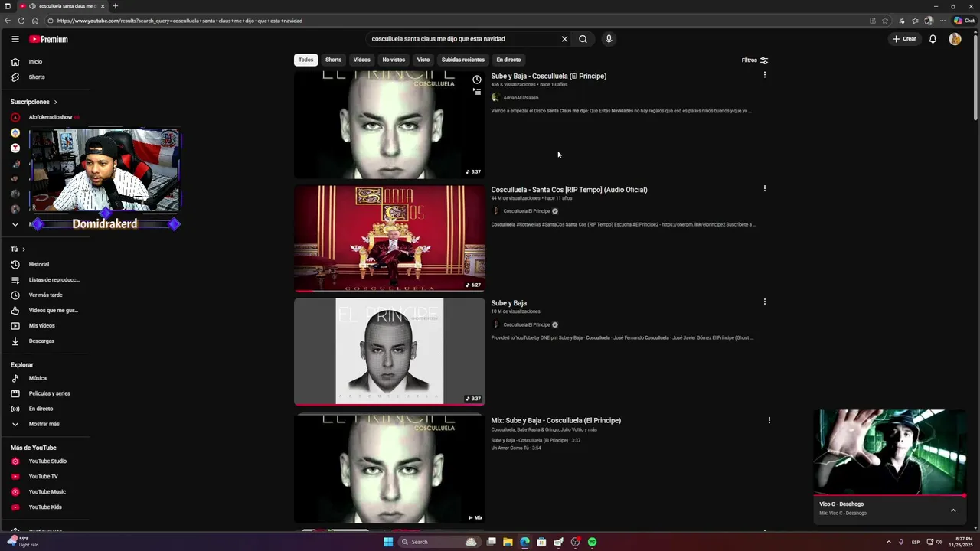Open the YouTube hamburger guide menu
The image size is (980, 551).
pyautogui.click(x=15, y=39)
